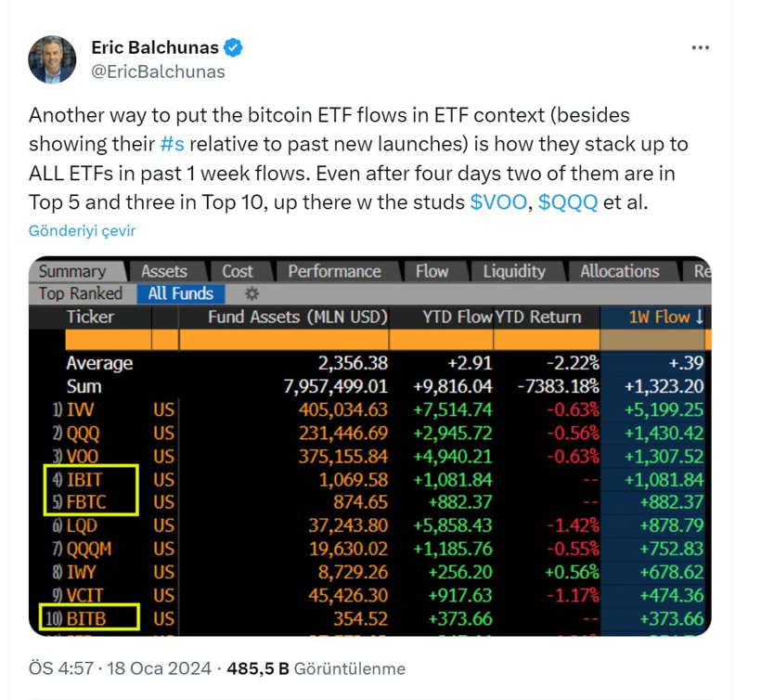Open the Cost tab
761x700 pixels.
(239, 271)
